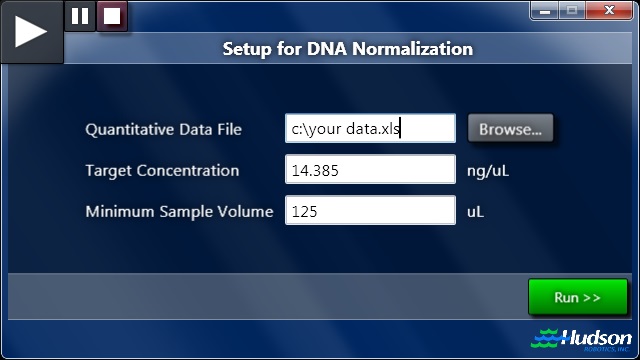Viewport: 640px width, 360px height.
Task: Minimize the DNA Normalization window
Action: (544, 11)
